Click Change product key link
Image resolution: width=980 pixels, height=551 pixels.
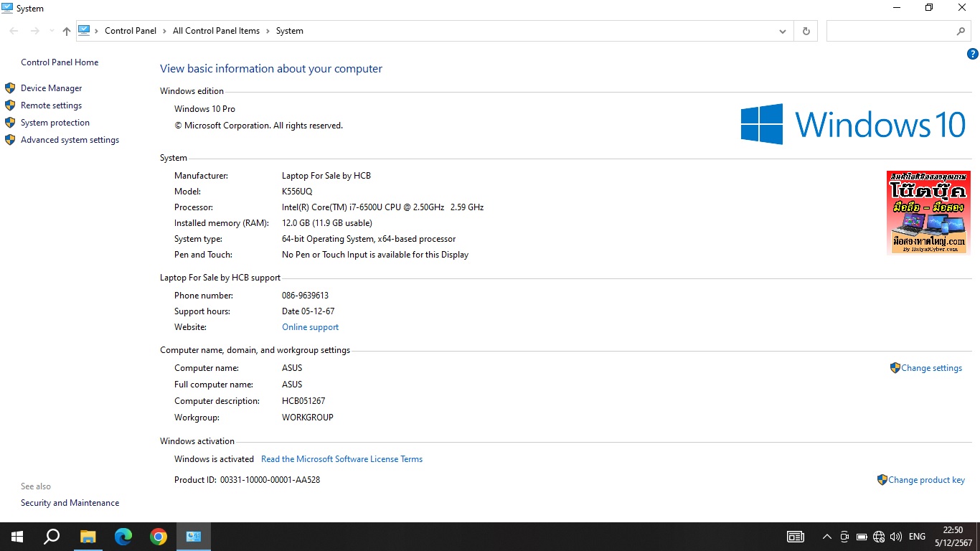926,480
